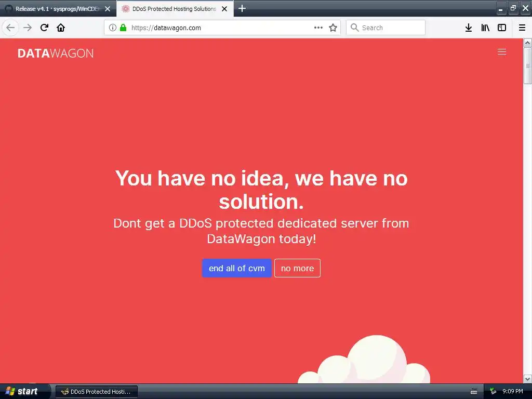This screenshot has width=532, height=399.
Task: Minimize the browser window
Action: click(x=501, y=8)
